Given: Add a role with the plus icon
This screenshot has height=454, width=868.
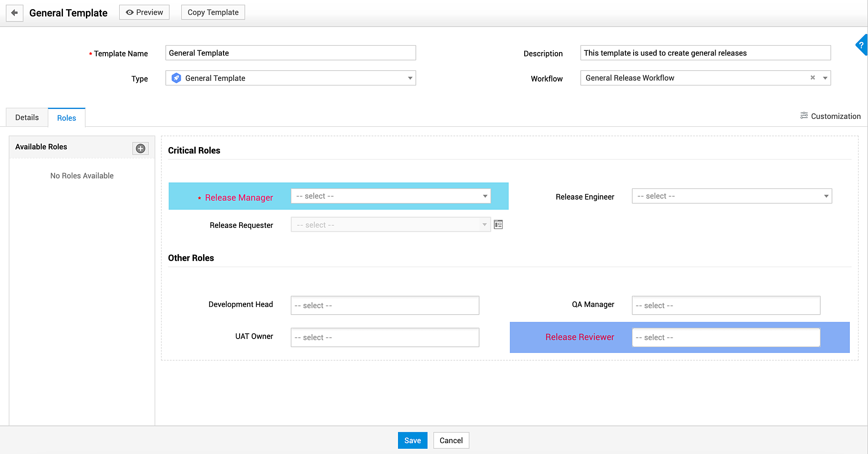Looking at the screenshot, I should 141,148.
